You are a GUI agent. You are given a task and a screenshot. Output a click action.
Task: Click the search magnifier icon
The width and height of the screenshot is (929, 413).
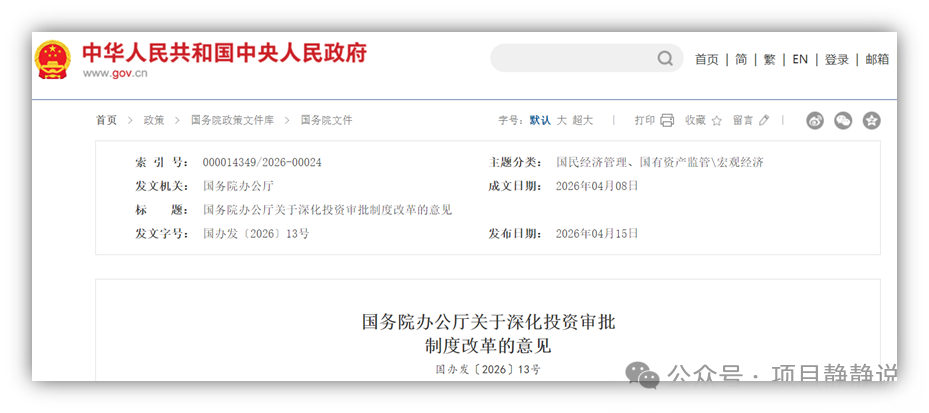tap(665, 58)
